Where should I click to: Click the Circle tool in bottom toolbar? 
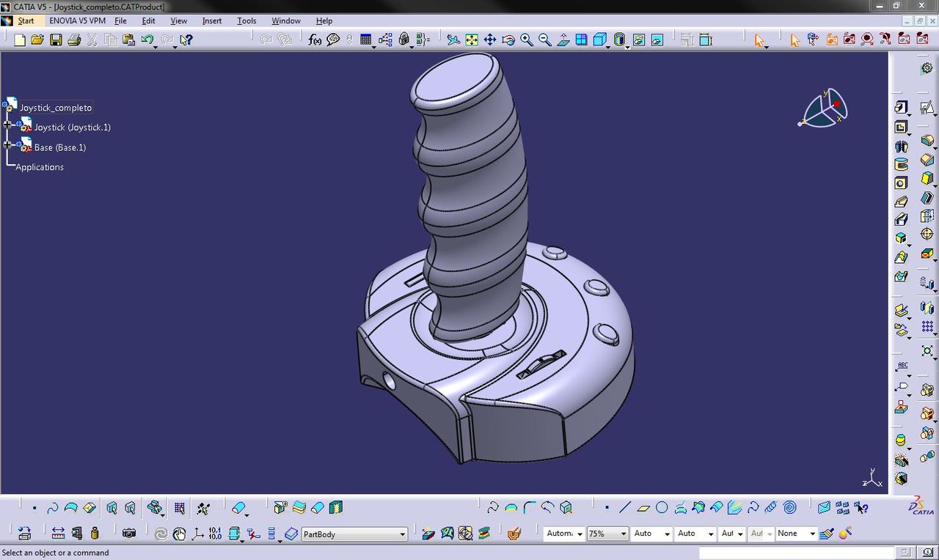point(662,507)
